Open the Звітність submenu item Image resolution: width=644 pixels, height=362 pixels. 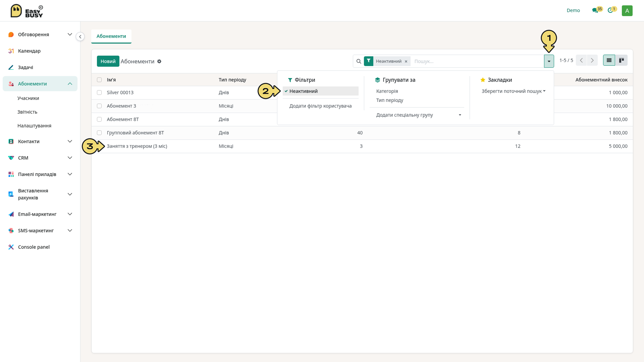[27, 112]
